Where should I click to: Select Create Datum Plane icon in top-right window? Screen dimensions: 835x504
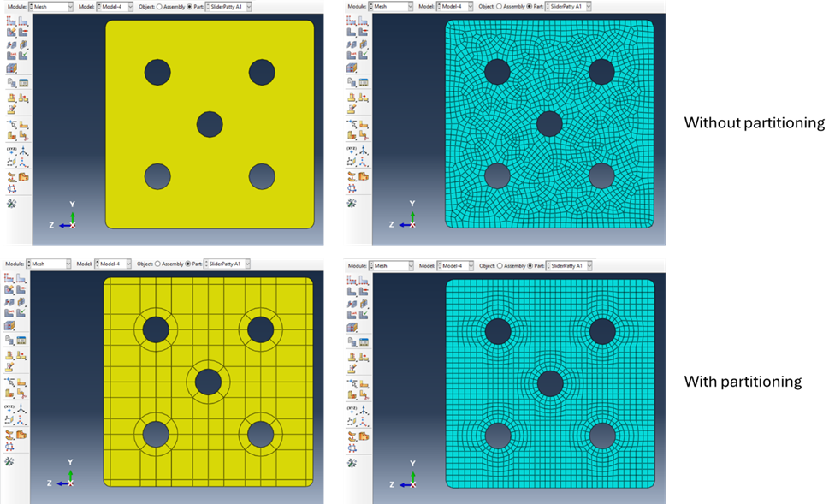(352, 162)
